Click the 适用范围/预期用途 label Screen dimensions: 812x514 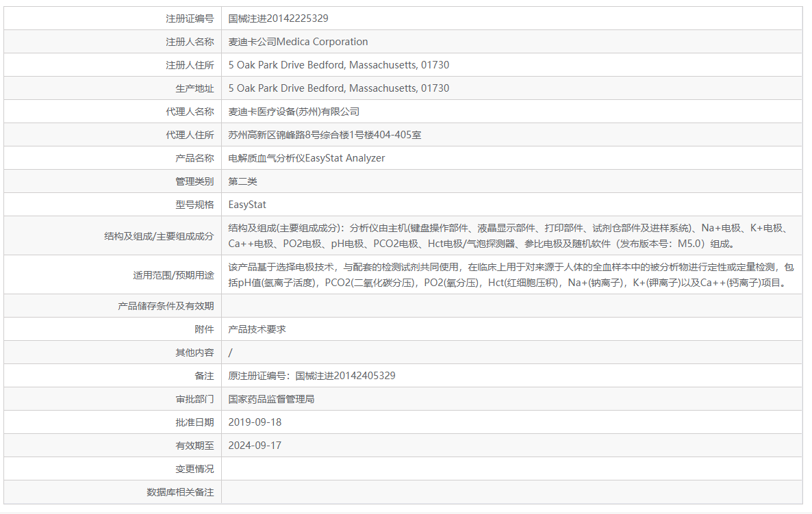tap(173, 275)
